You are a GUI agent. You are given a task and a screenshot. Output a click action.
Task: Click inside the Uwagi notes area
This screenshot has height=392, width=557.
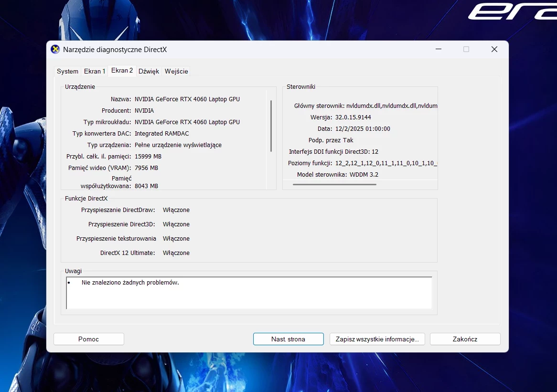[x=248, y=294]
